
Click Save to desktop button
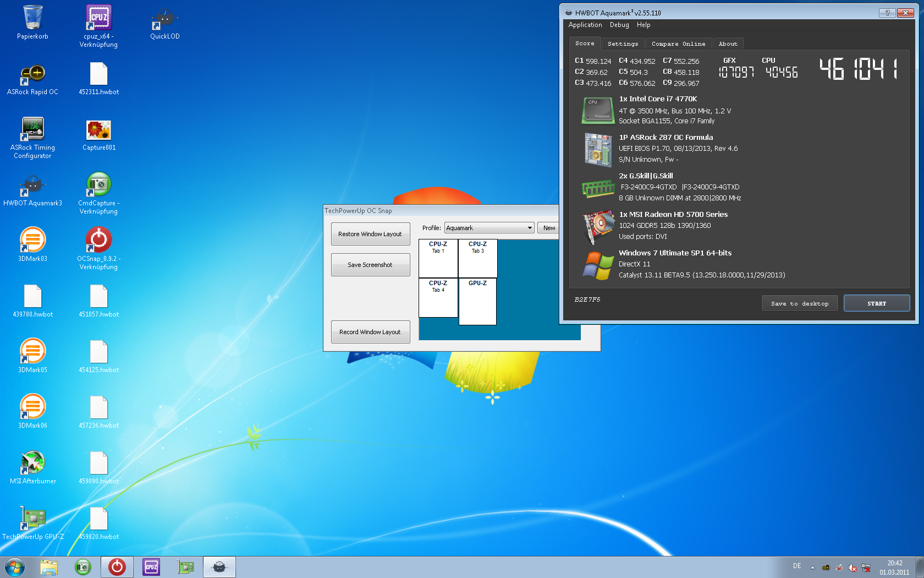(799, 303)
